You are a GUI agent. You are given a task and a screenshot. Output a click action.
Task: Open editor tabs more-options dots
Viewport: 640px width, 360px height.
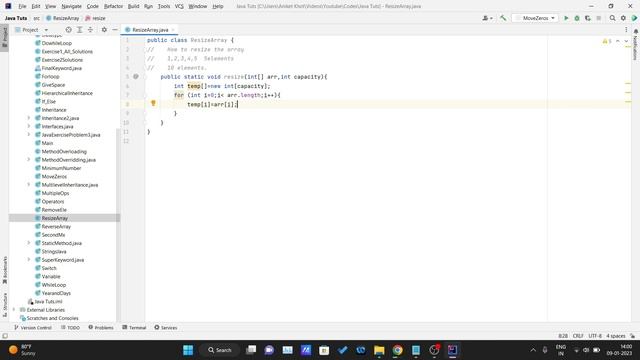click(626, 30)
